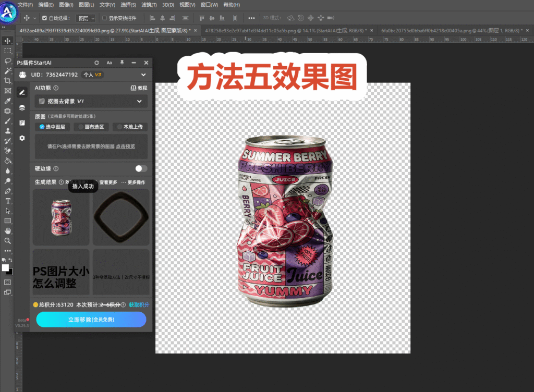Open the Edit Toolbar three-dots button

click(x=7, y=251)
